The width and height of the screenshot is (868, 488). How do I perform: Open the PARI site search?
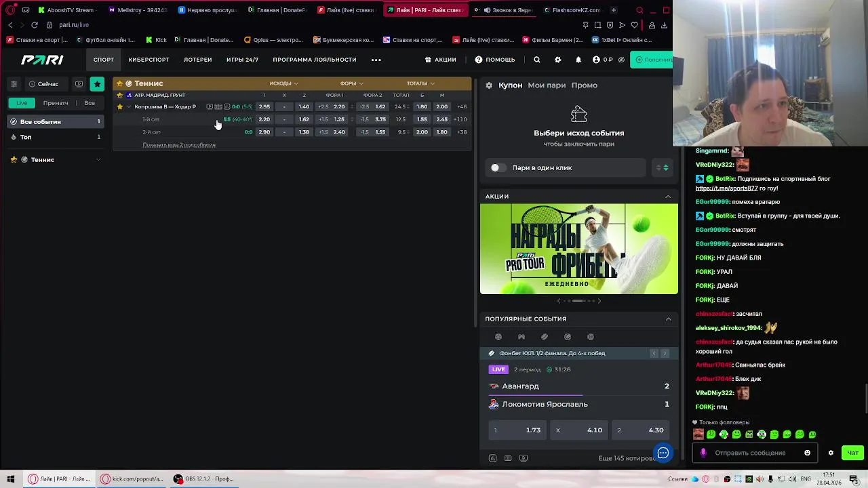click(x=536, y=60)
